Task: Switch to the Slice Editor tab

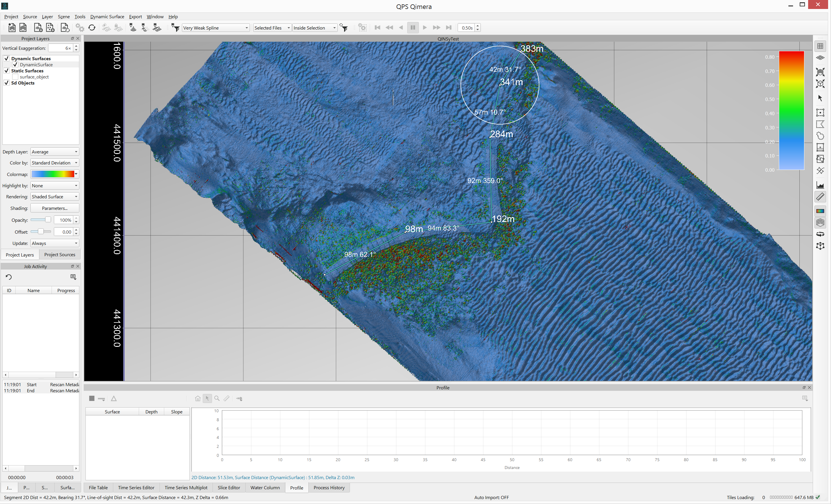Action: click(229, 487)
